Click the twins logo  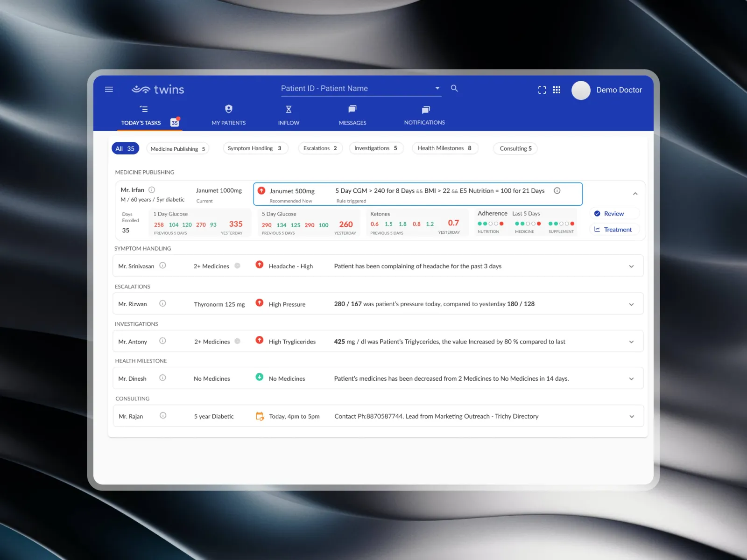click(158, 89)
